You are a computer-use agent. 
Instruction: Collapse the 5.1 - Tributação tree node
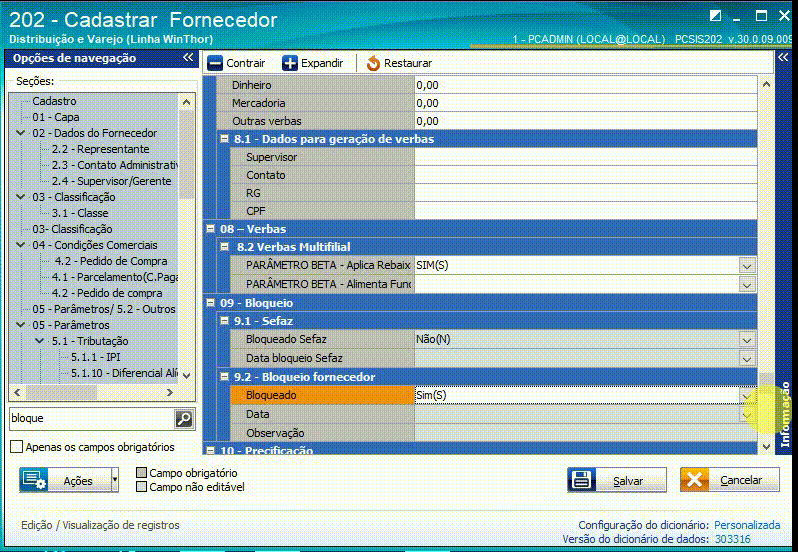[40, 341]
